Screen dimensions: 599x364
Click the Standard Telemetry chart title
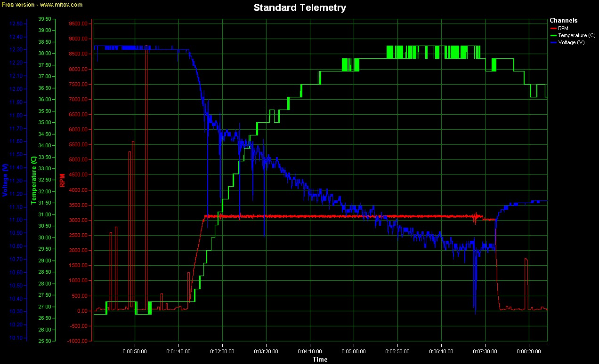coord(299,8)
